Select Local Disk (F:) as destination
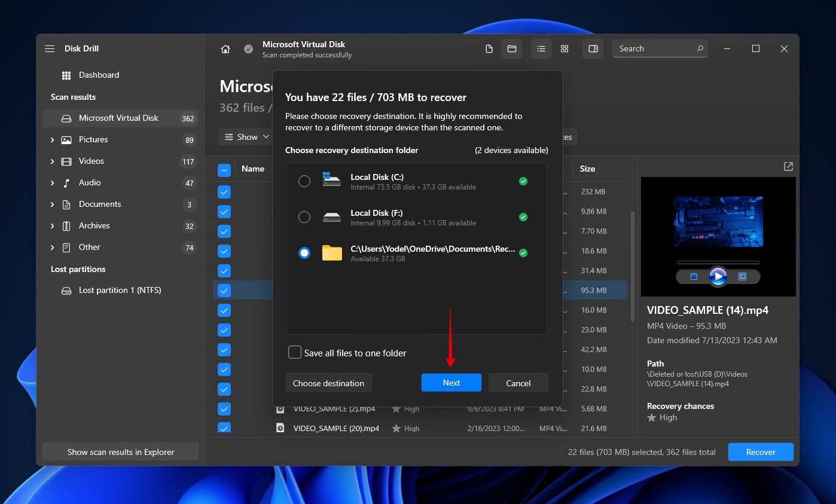This screenshot has width=836, height=504. click(304, 217)
